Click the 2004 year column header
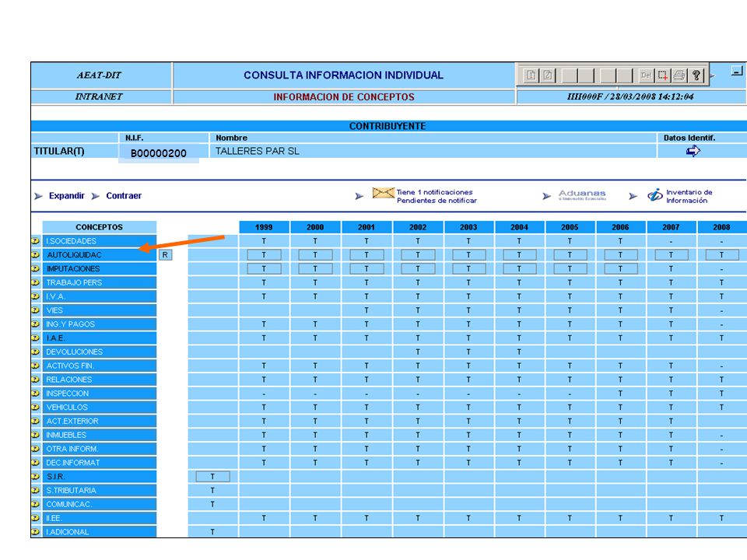The image size is (747, 560). click(x=519, y=227)
